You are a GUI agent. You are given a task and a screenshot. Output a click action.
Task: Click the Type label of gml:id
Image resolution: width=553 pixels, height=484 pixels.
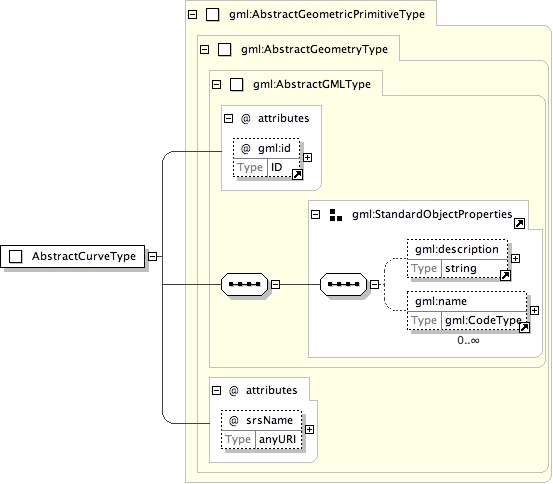point(250,167)
